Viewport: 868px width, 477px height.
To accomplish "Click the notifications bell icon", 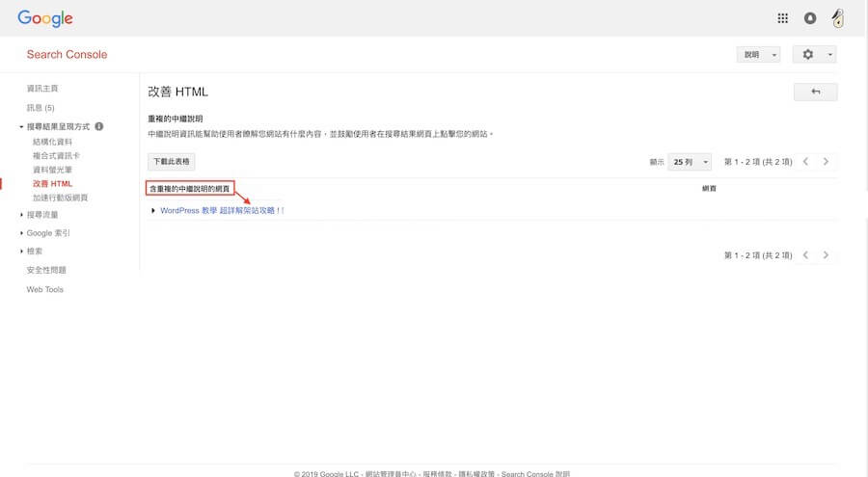I will click(810, 18).
